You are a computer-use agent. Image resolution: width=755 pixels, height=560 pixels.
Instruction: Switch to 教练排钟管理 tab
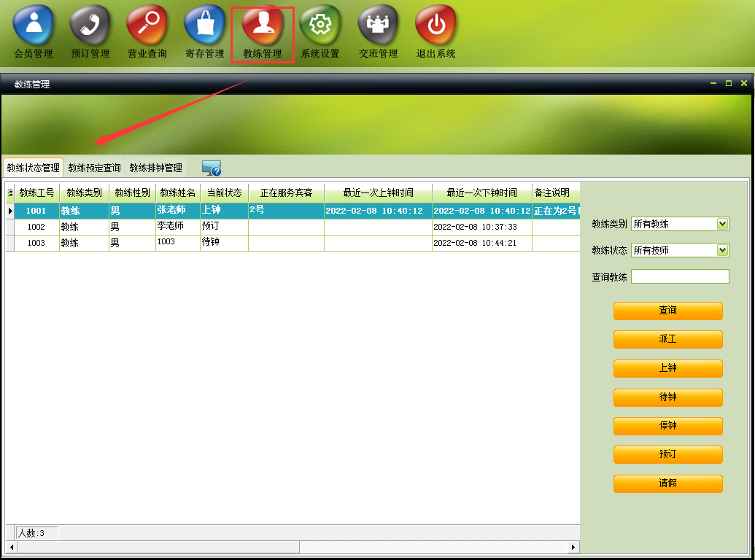coord(155,168)
